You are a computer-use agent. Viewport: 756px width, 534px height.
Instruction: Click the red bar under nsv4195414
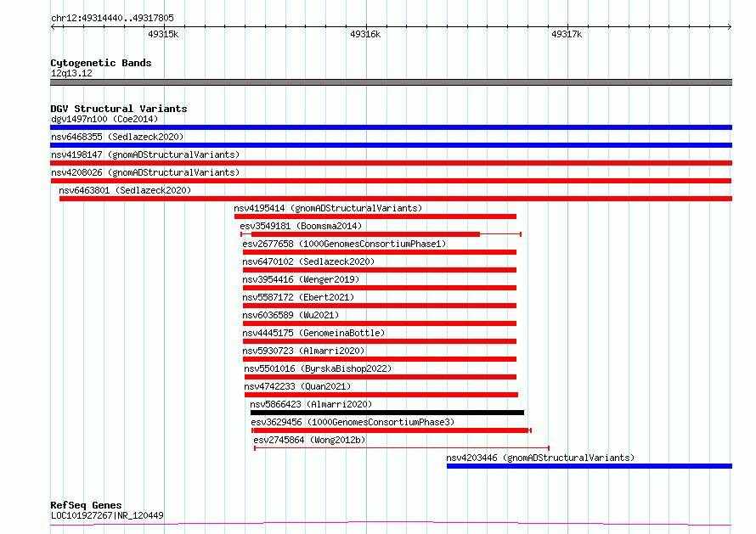[375, 216]
